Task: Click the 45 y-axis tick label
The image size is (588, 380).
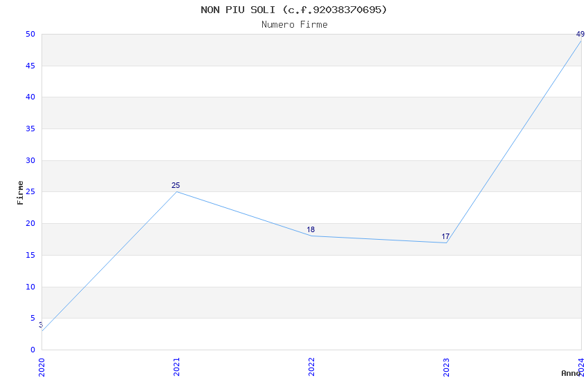Action: tap(30, 66)
